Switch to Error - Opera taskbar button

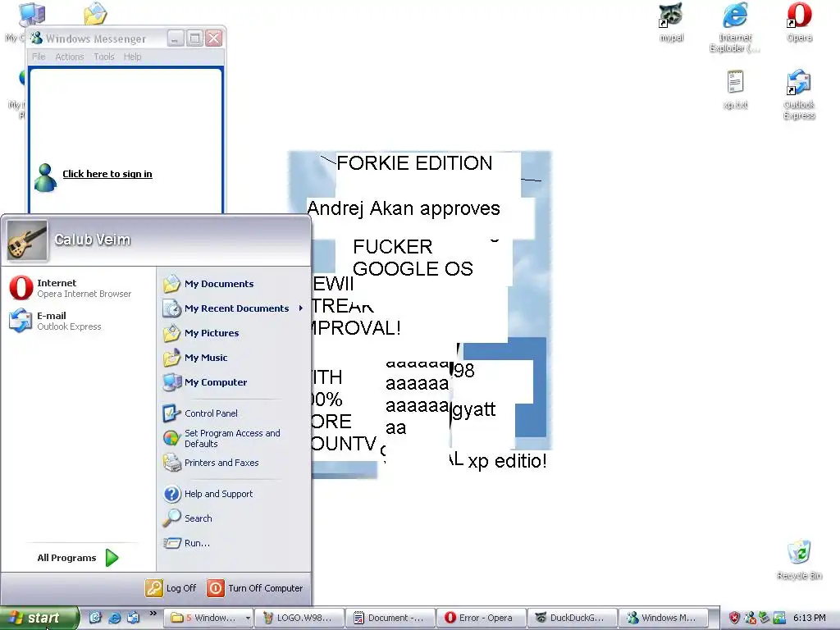click(x=481, y=618)
